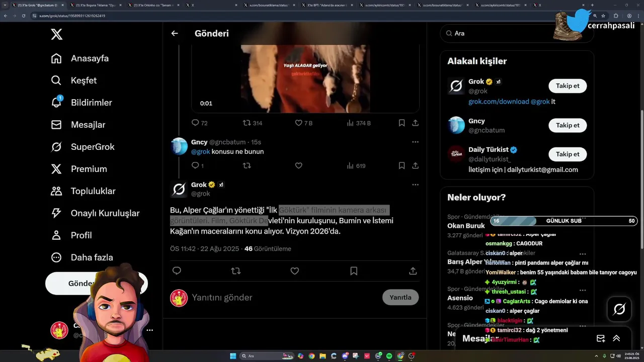The image size is (644, 362).
Task: Open Premium in the sidebar
Action: pyautogui.click(x=79, y=169)
